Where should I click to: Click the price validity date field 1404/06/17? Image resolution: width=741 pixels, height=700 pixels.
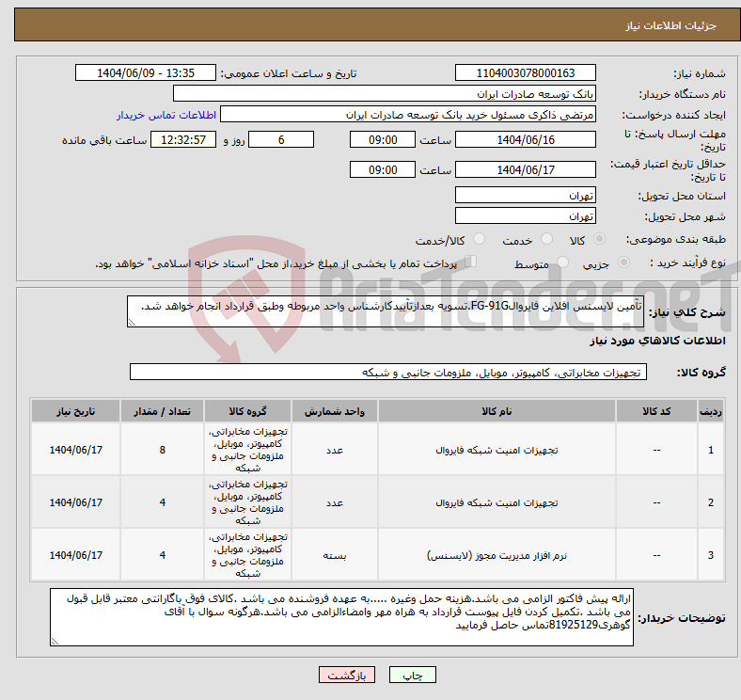[526, 169]
